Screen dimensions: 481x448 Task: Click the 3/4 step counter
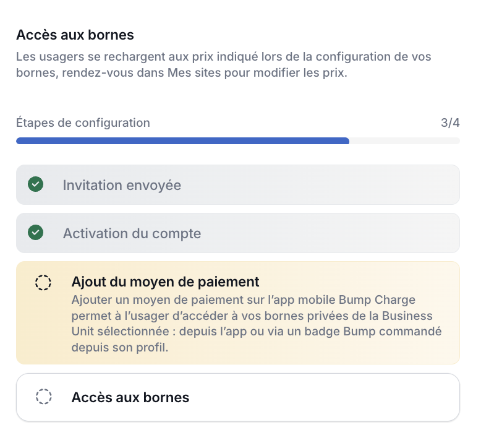(x=450, y=123)
